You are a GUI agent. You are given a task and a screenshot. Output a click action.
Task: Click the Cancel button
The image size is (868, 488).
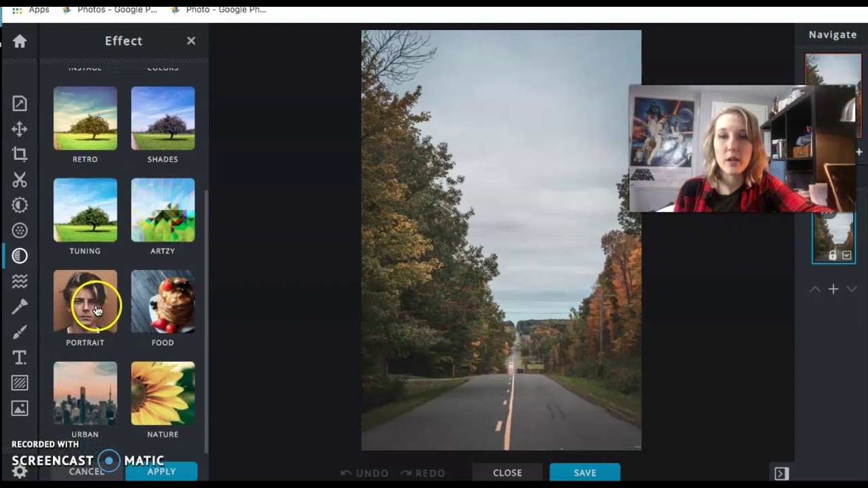click(87, 472)
